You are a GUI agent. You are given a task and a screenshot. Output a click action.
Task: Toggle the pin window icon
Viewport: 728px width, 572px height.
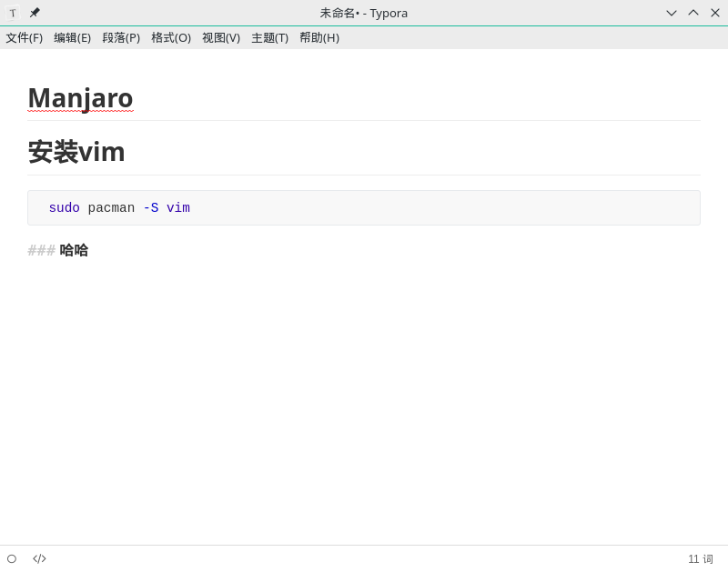35,13
